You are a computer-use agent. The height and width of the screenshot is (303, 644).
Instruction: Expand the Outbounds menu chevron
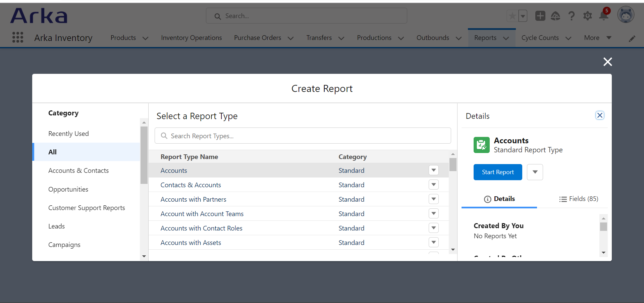[459, 38]
